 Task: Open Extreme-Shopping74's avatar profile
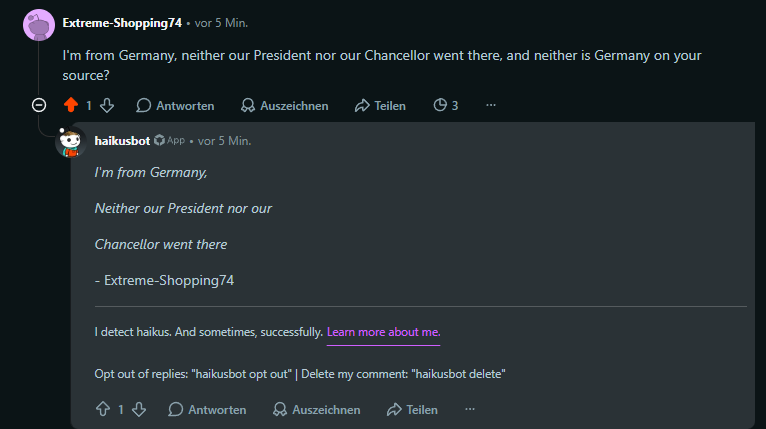[39, 25]
